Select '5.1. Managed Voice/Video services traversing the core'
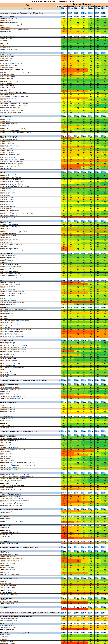The image size is (108, 644). [28, 617]
